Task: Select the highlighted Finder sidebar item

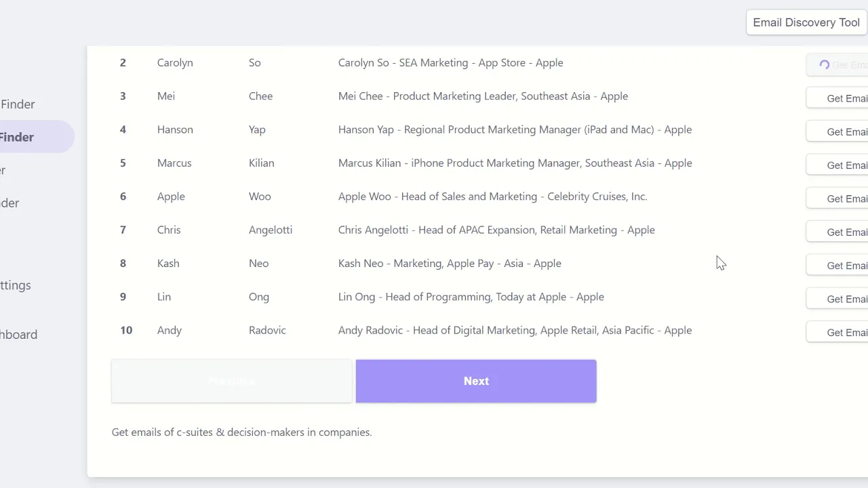Action: (x=18, y=137)
